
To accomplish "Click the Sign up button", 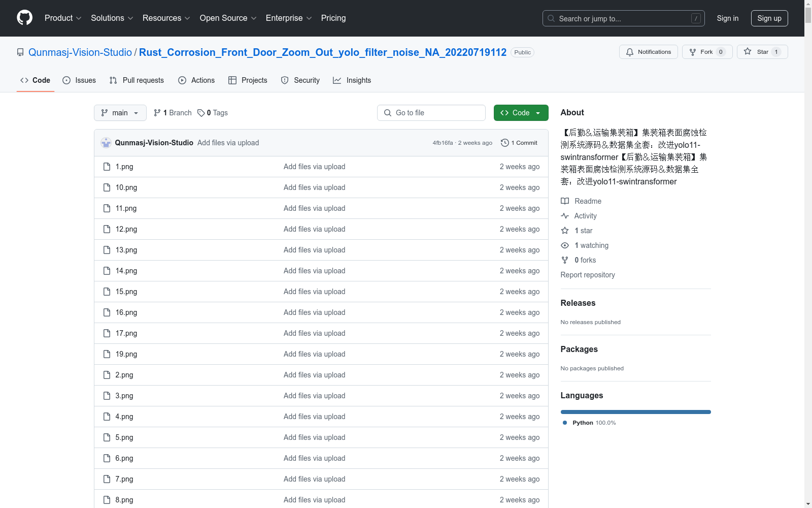I will pos(769,18).
